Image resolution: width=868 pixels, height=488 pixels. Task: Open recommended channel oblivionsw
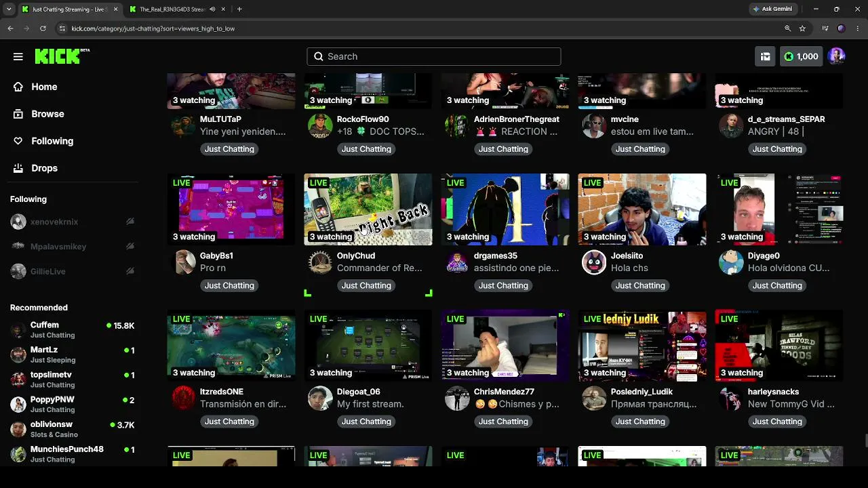click(73, 430)
